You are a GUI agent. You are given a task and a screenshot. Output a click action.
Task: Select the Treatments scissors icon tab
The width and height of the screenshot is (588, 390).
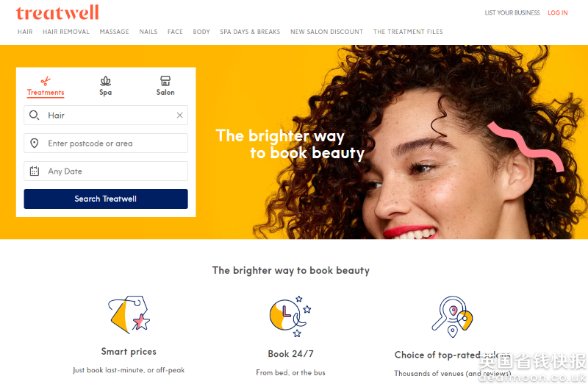46,81
